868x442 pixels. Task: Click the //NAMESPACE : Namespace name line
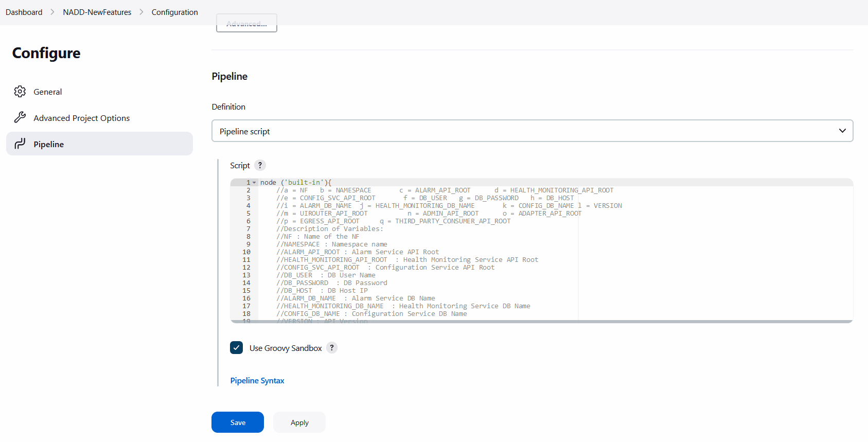(332, 244)
